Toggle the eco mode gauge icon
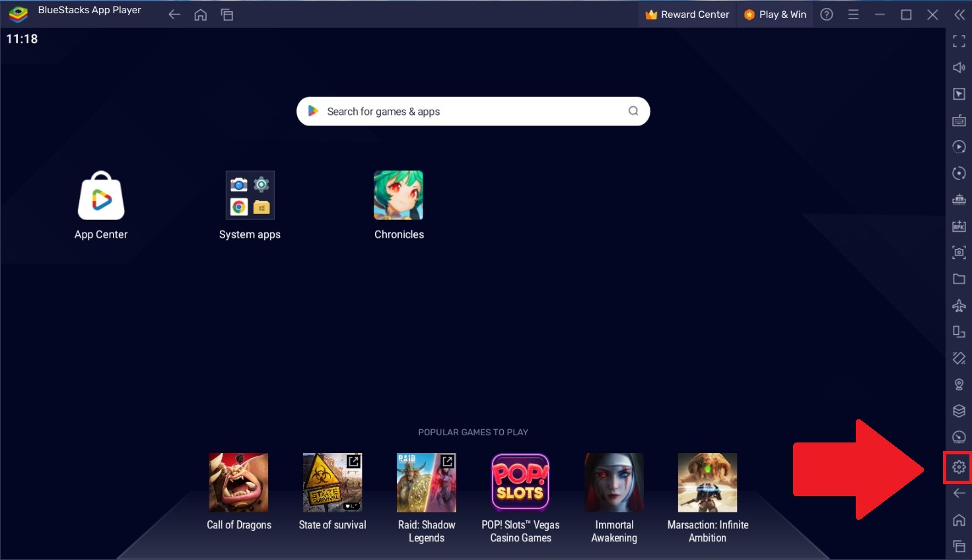Viewport: 972px width, 560px height. click(x=959, y=437)
